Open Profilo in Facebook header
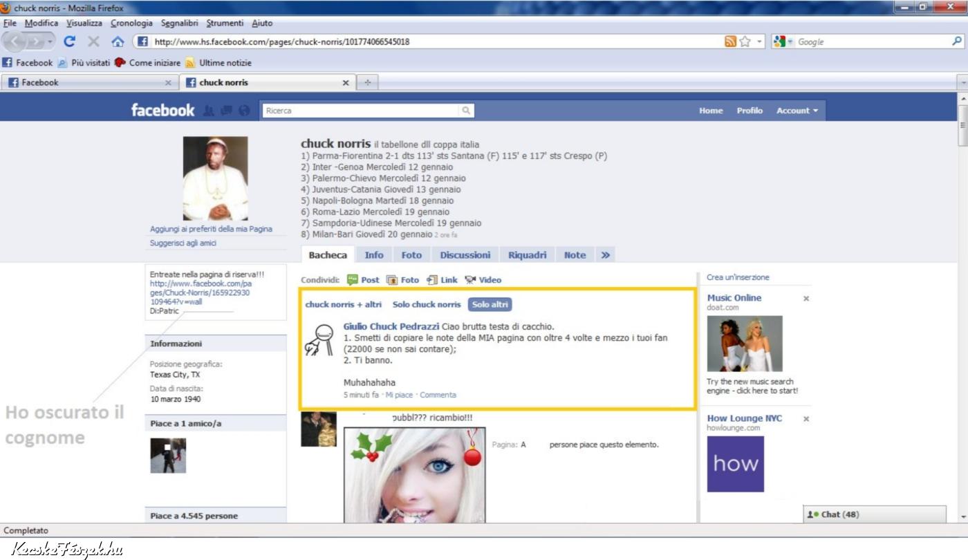Viewport: 968px width, 560px height. tap(750, 111)
